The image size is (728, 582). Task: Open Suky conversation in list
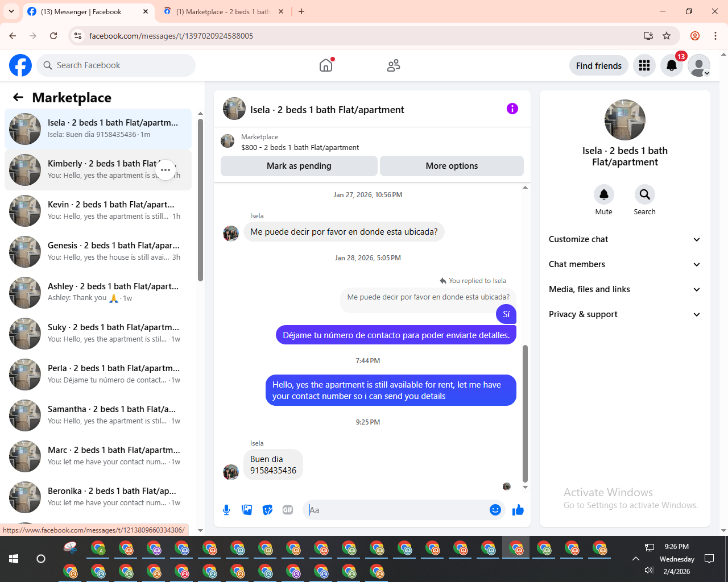click(x=98, y=334)
